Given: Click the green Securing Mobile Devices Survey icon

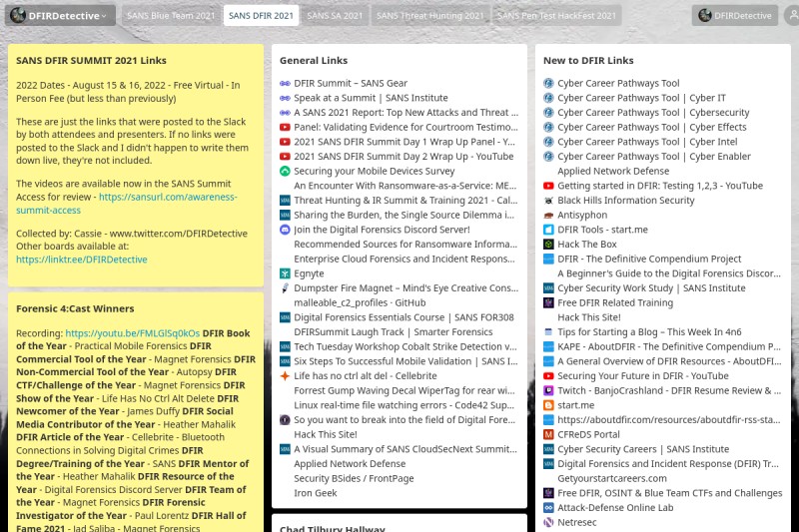Looking at the screenshot, I should [285, 172].
